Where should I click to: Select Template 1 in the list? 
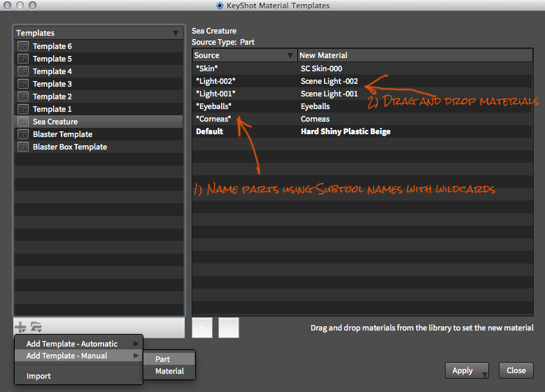click(52, 109)
